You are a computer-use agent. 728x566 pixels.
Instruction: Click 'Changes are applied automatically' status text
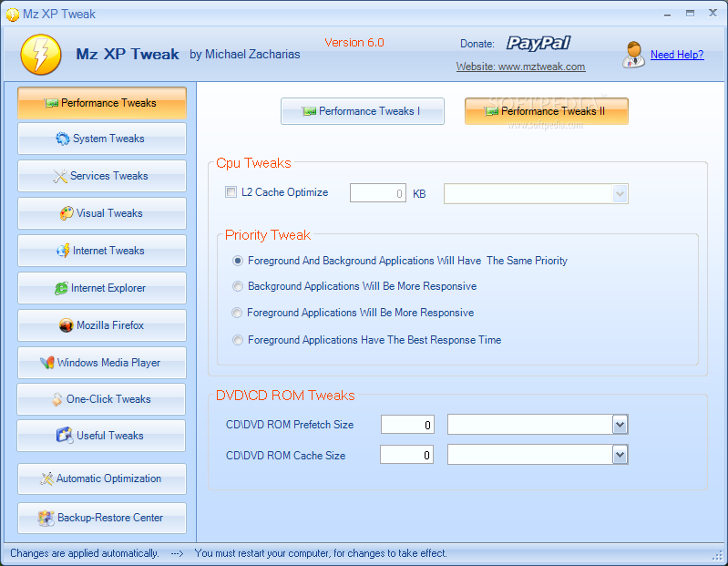pos(85,553)
